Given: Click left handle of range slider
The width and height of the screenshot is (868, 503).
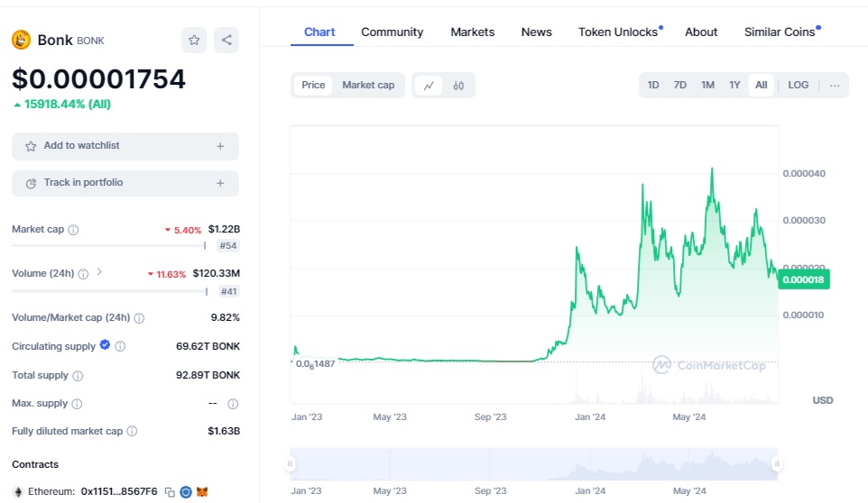Looking at the screenshot, I should (291, 464).
